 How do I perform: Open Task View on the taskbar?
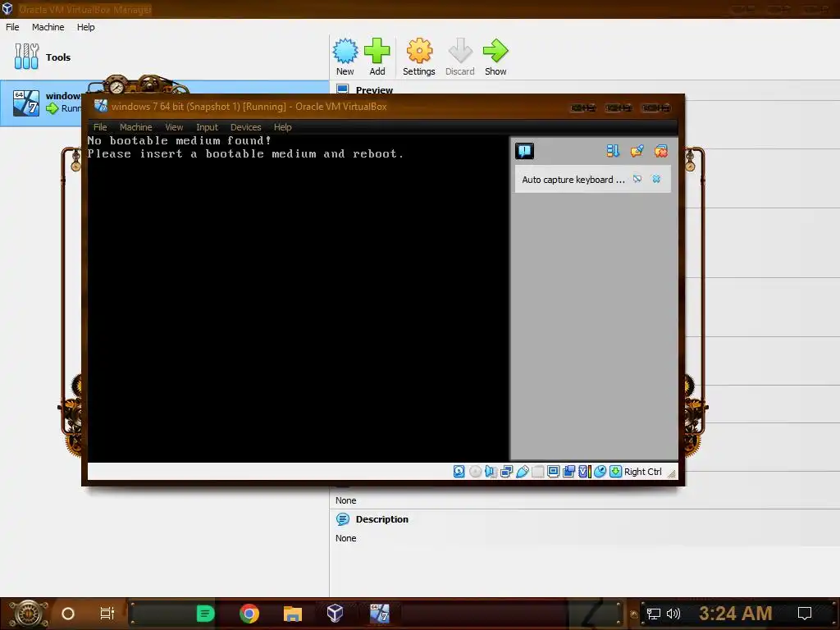click(x=107, y=614)
